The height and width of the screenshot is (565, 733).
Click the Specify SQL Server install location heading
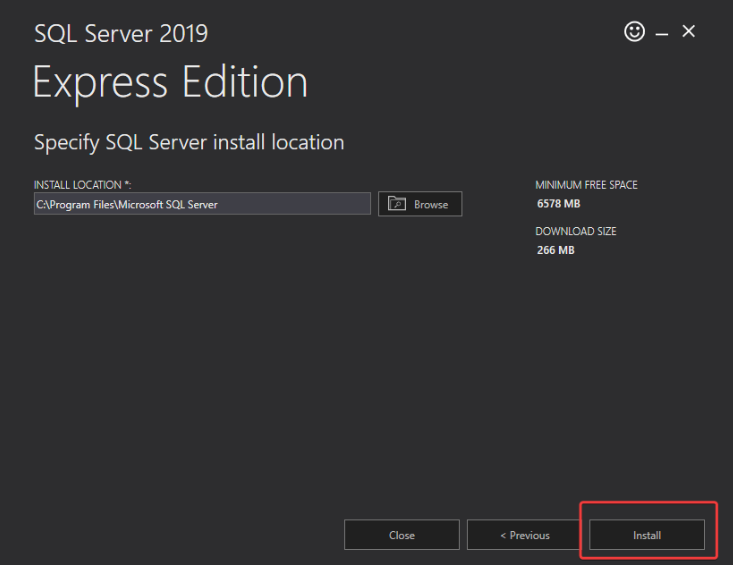[x=189, y=143]
